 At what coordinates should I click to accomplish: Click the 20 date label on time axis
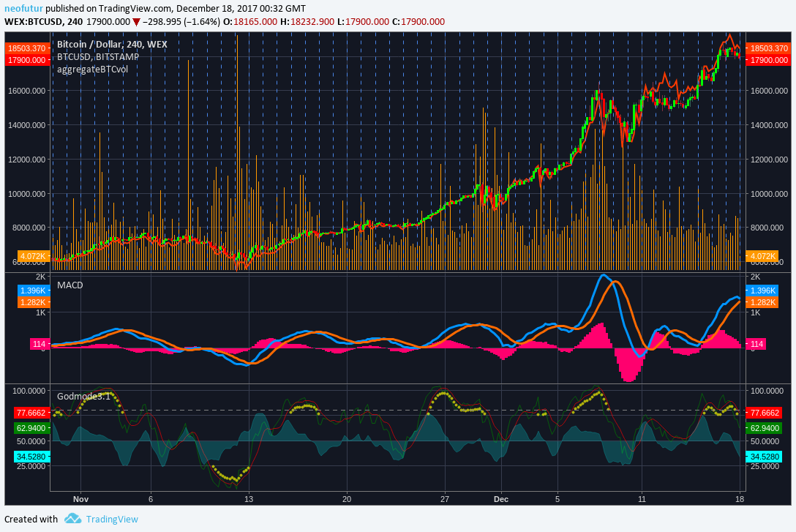[347, 499]
